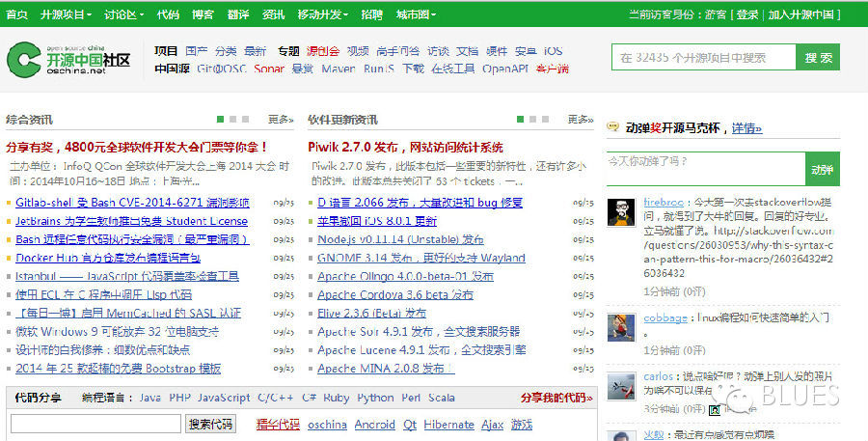The width and height of the screenshot is (868, 441).
Task: Open the 源创会 link
Action: click(323, 51)
